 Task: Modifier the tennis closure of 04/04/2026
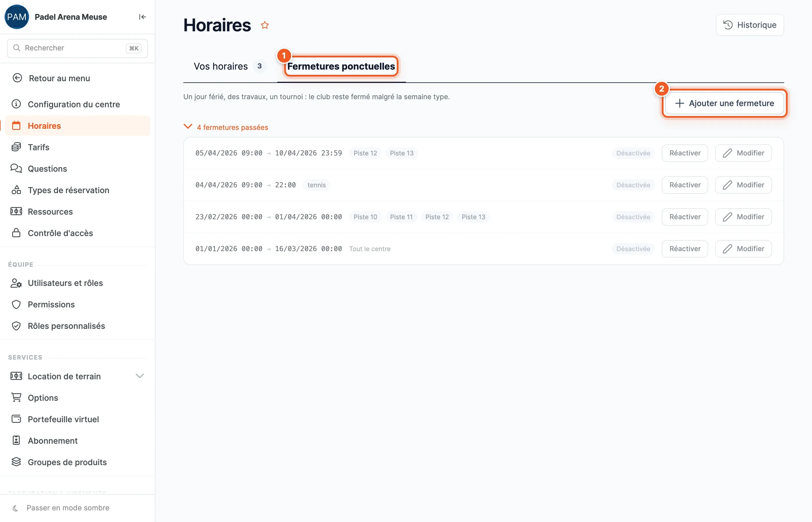coord(743,185)
